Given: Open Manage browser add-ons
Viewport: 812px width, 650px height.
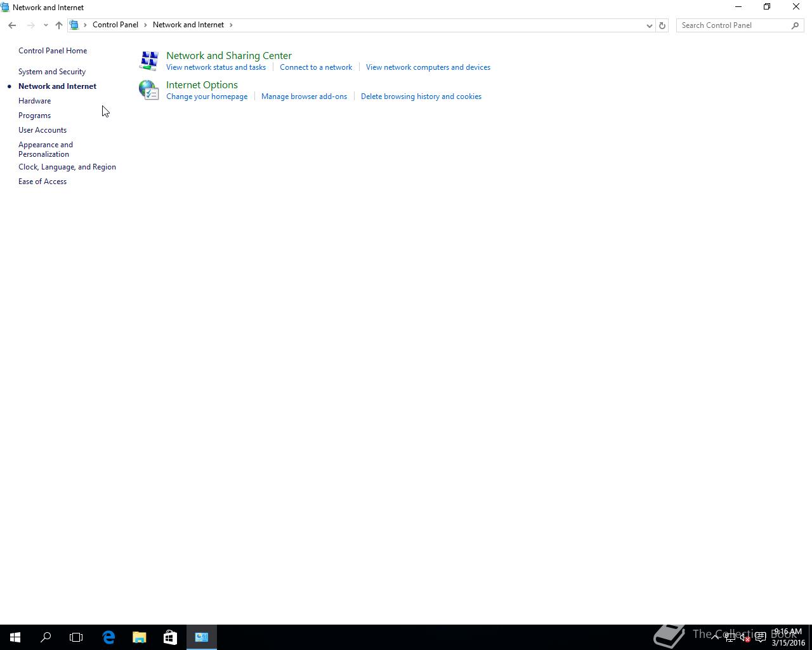Looking at the screenshot, I should point(304,96).
